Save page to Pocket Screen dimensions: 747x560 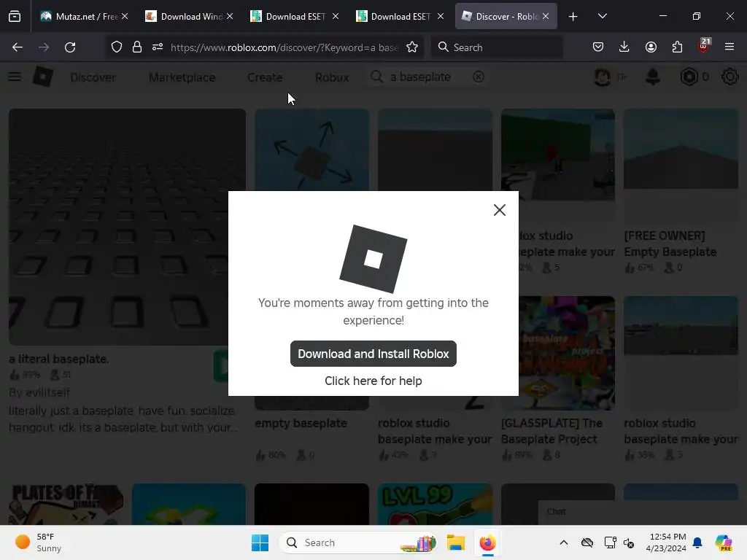598,47
